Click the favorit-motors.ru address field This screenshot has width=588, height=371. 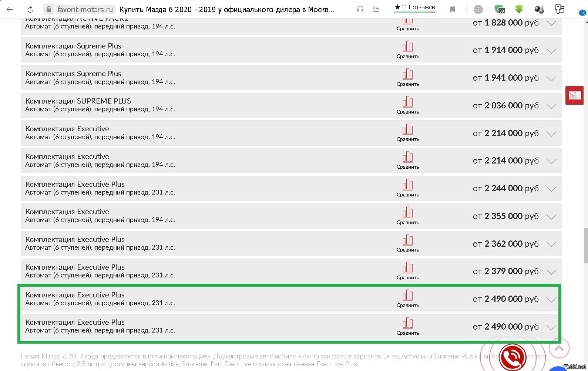pyautogui.click(x=85, y=10)
